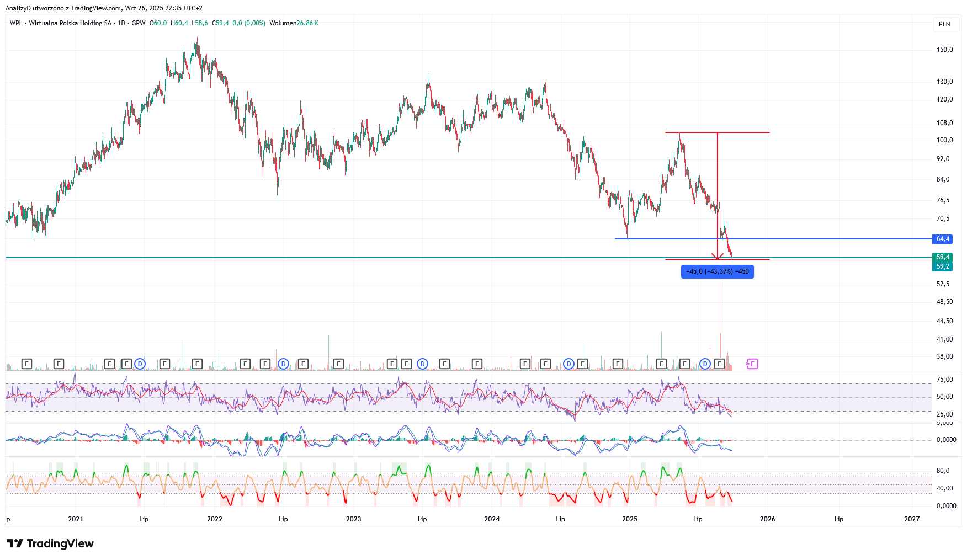Click the leftmost earnings E marker
Image resolution: width=967 pixels, height=560 pixels.
[x=26, y=364]
